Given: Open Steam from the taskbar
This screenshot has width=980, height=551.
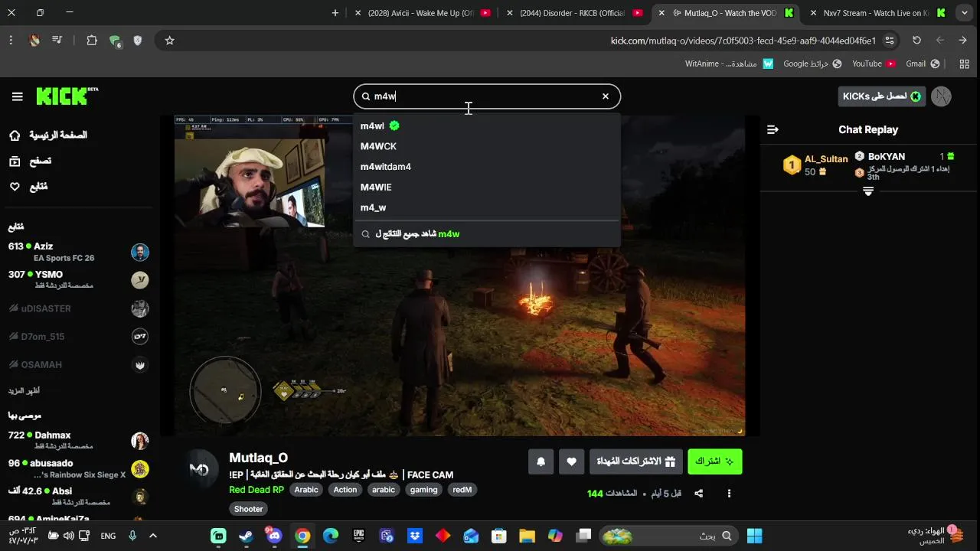Looking at the screenshot, I should (247, 536).
